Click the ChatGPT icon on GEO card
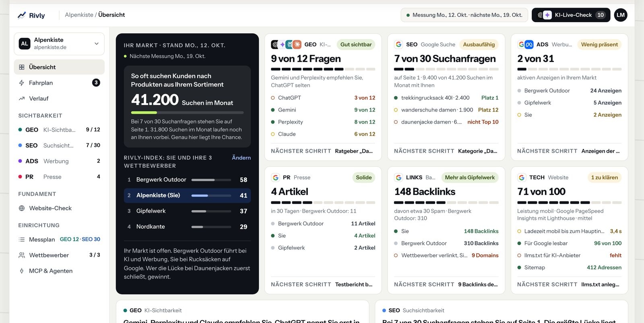Viewport: 644px width, 323px height. point(275,44)
